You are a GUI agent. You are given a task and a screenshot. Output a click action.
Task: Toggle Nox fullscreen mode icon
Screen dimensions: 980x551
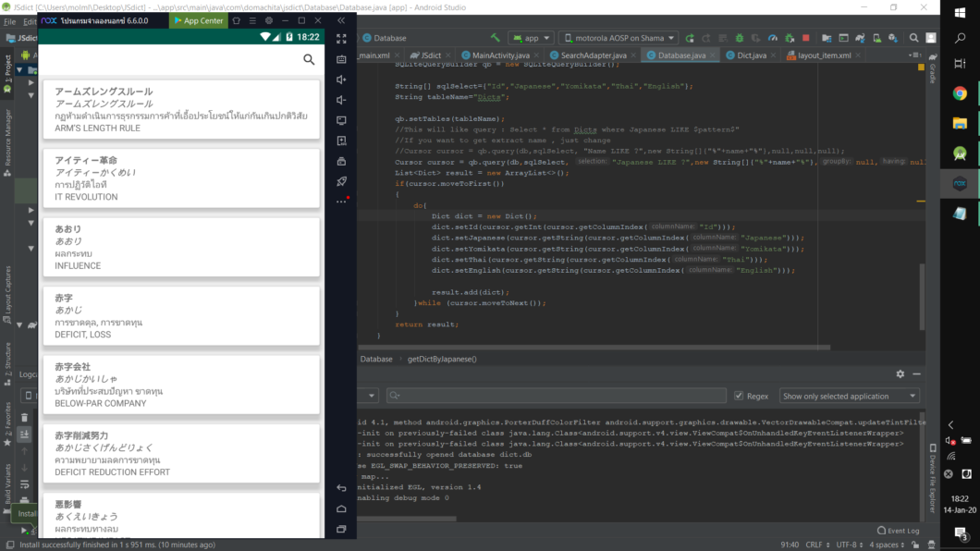coord(341,39)
